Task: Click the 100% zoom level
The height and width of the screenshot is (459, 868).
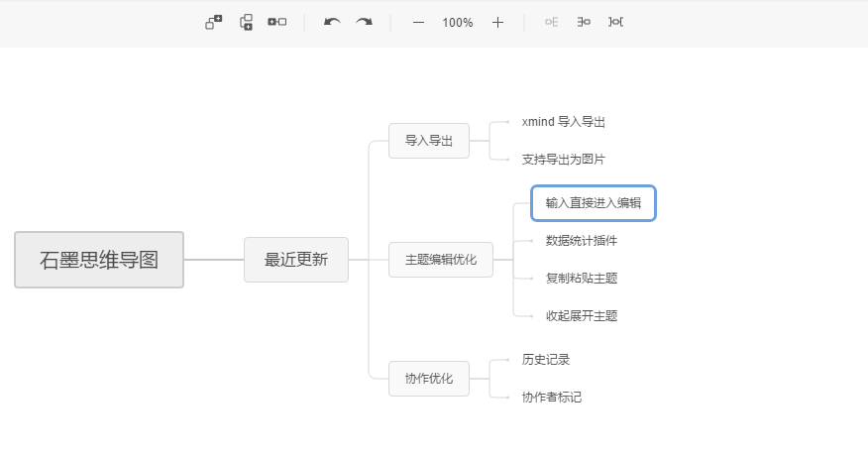Action: tap(457, 23)
